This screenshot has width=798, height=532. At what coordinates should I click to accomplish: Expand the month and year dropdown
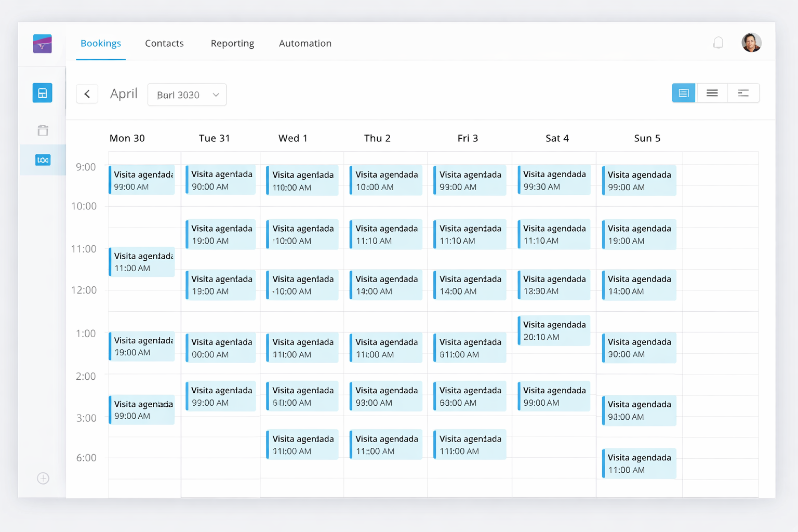pos(187,95)
